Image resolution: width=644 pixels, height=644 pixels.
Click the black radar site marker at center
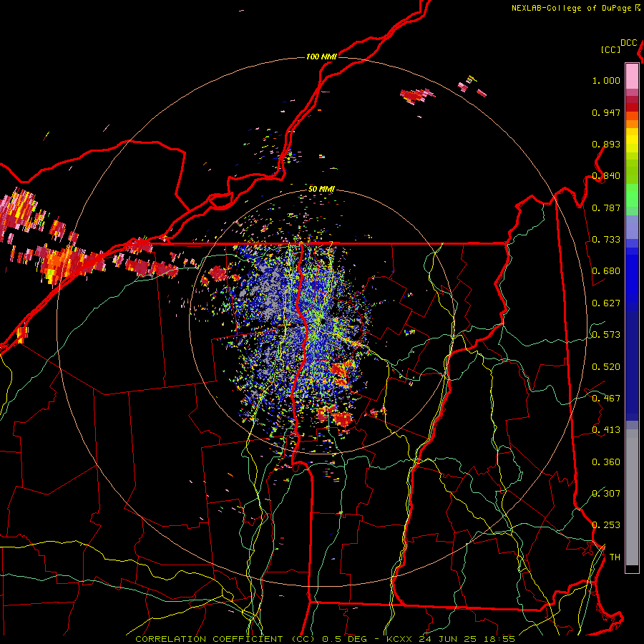323,321
